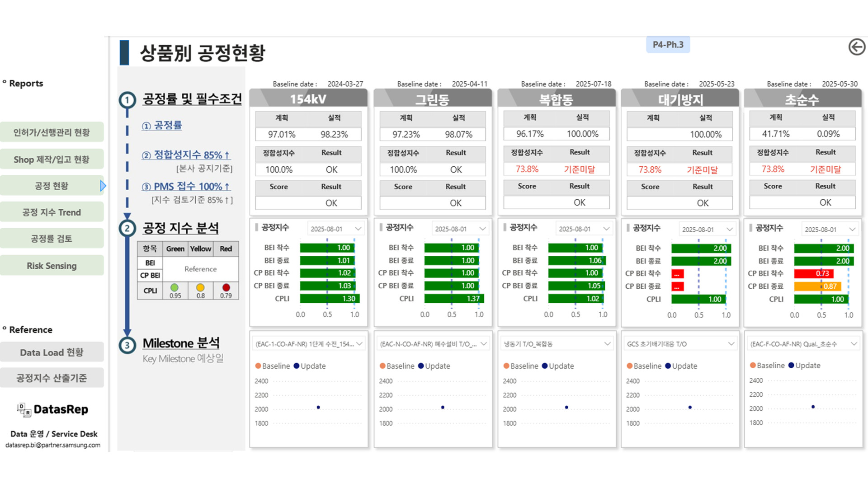Click the back navigation arrow at top right
The height and width of the screenshot is (488, 868).
857,47
